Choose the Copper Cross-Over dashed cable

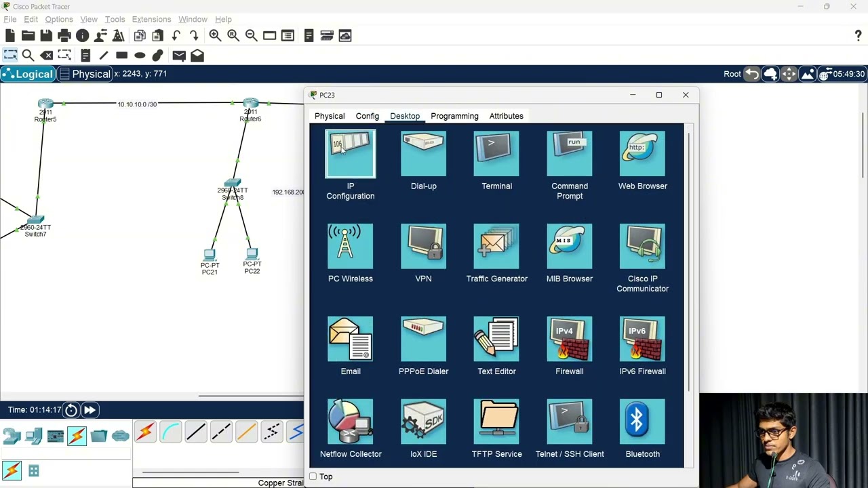click(x=221, y=432)
